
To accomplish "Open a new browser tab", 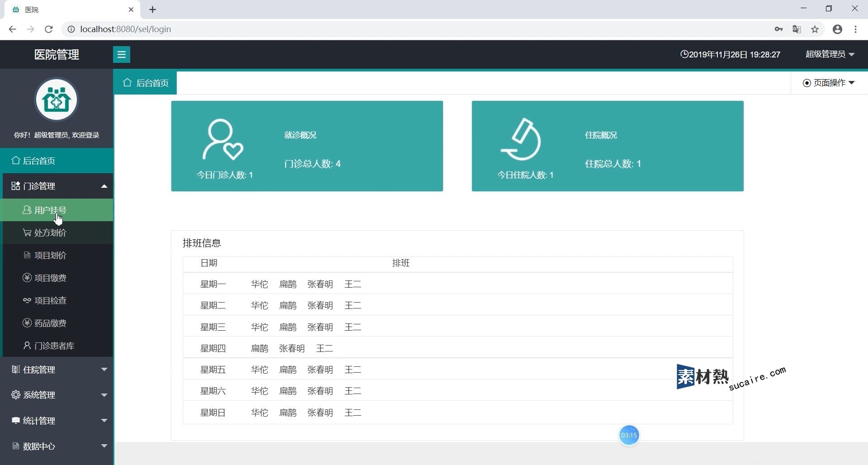I will point(153,9).
